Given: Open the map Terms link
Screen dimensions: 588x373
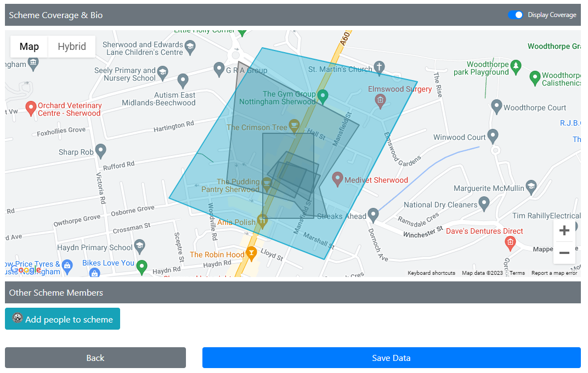Looking at the screenshot, I should coord(517,273).
